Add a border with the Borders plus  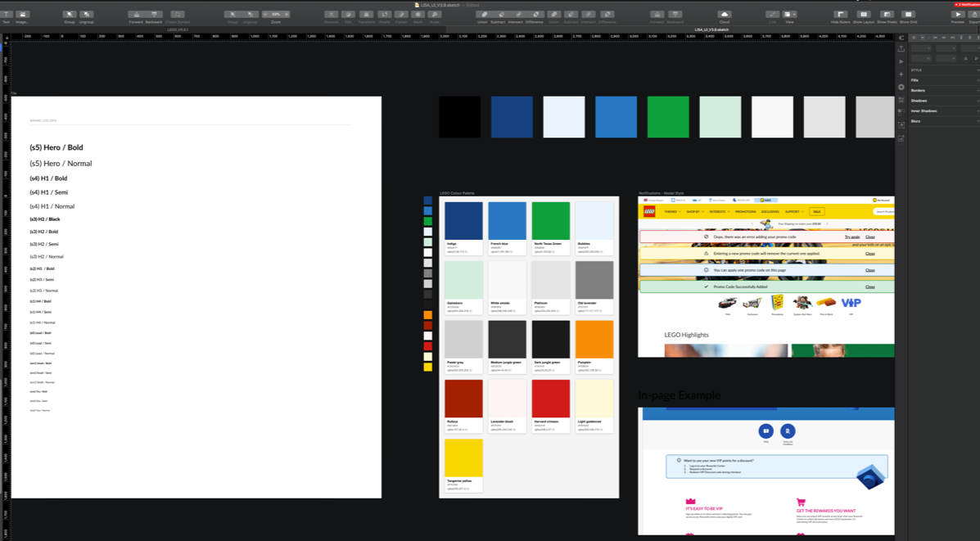pos(977,91)
